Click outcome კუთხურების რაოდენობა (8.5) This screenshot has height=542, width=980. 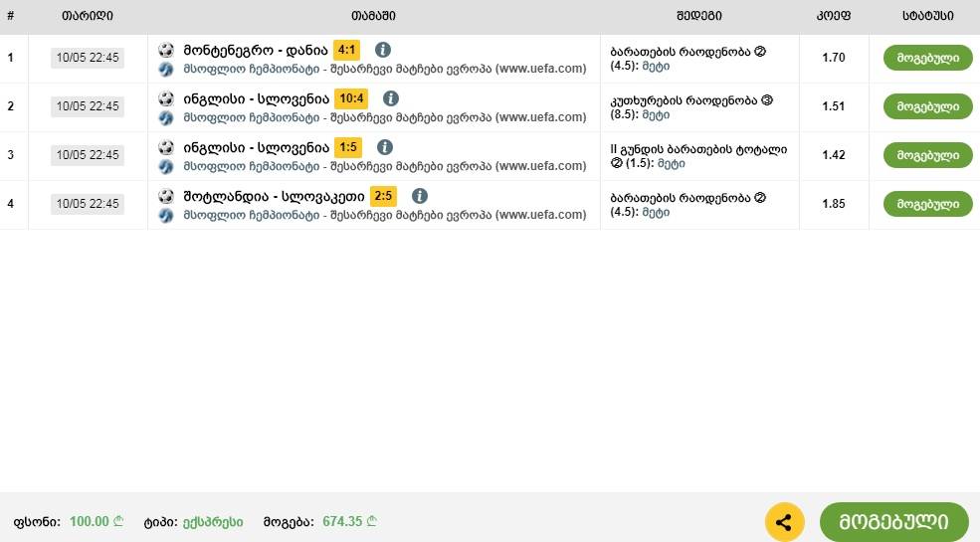coord(691,107)
